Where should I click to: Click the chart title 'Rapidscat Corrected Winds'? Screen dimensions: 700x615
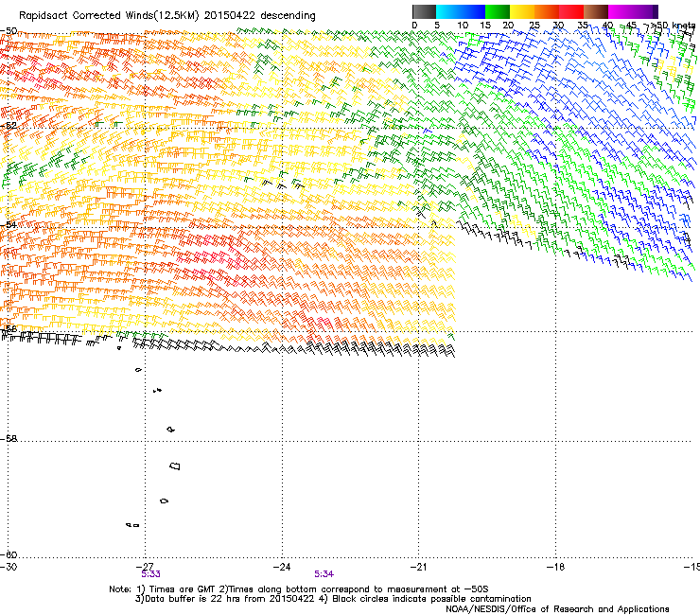86,16
